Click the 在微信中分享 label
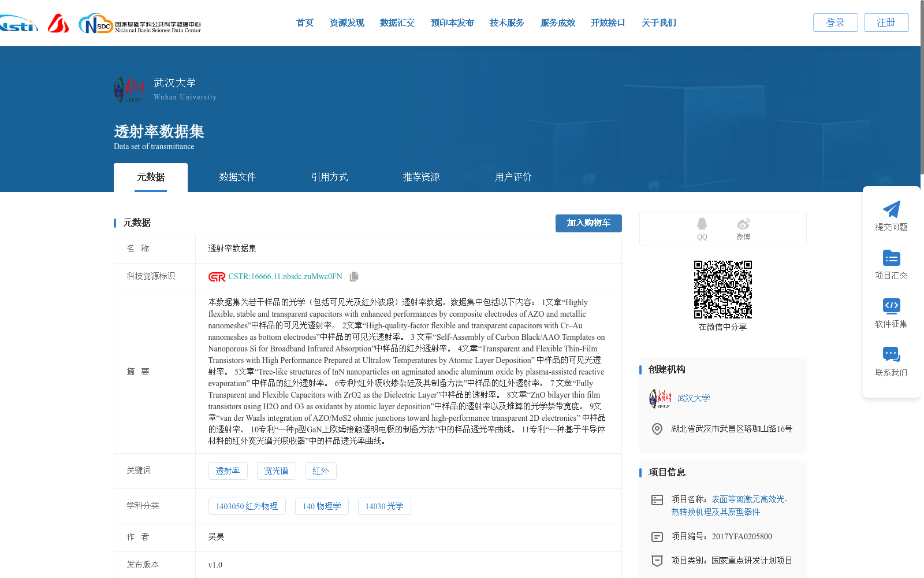Viewport: 924px width, 578px height. [x=722, y=327]
